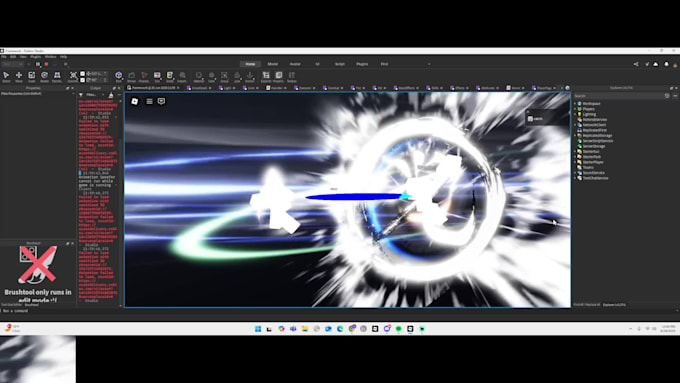680x383 pixels.
Task: Open the Properties panel button in ribbon
Action: click(278, 77)
